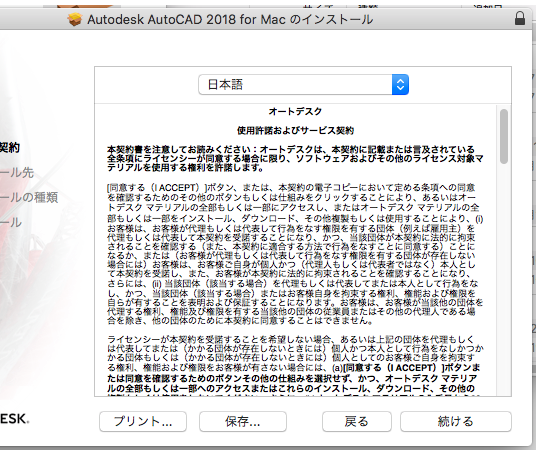The width and height of the screenshot is (540, 457).
Task: Click the 保存... button
Action: pyautogui.click(x=243, y=421)
